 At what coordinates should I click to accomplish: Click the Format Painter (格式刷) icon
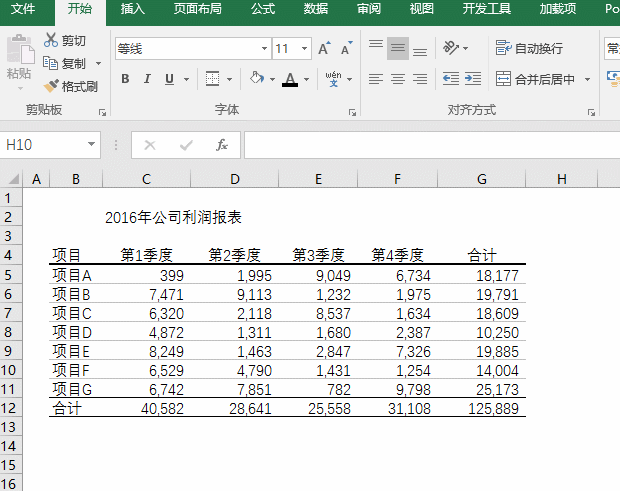point(51,86)
